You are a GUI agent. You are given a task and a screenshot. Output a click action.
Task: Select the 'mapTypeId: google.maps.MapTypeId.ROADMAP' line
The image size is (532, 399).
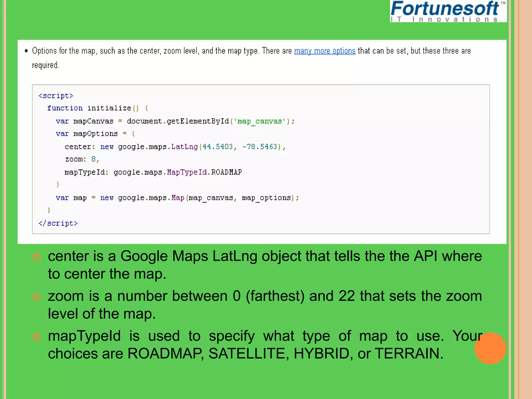pos(153,172)
